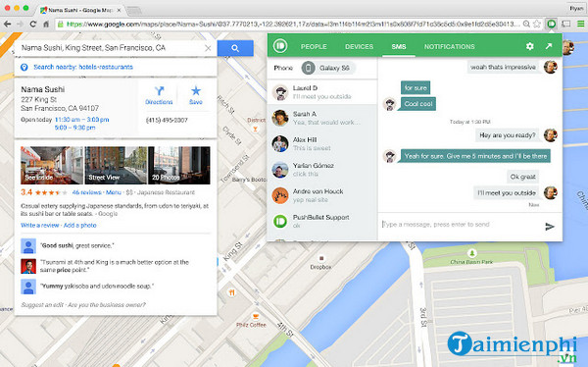Get Directions to Nama Sushi
This screenshot has width=588, height=367.
[x=159, y=95]
